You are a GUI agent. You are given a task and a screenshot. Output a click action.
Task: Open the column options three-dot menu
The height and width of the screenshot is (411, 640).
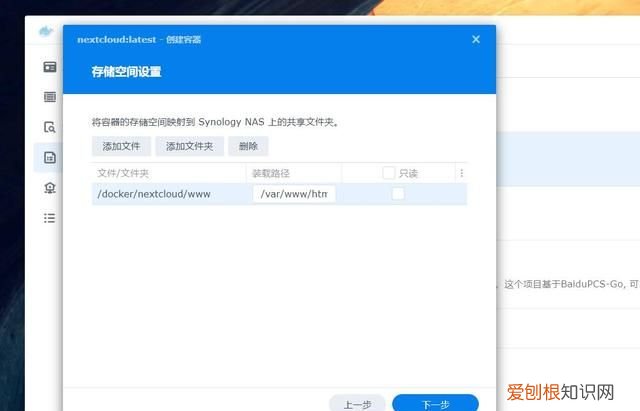[462, 173]
